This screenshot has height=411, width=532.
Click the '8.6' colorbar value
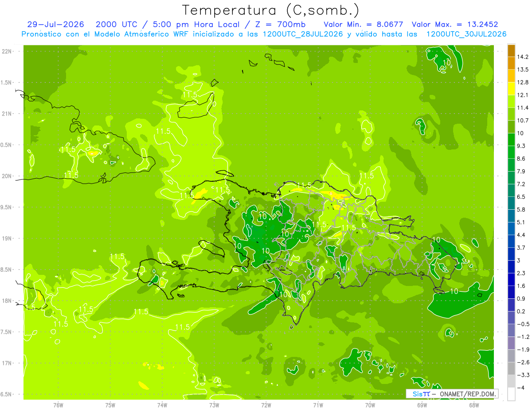(522, 159)
